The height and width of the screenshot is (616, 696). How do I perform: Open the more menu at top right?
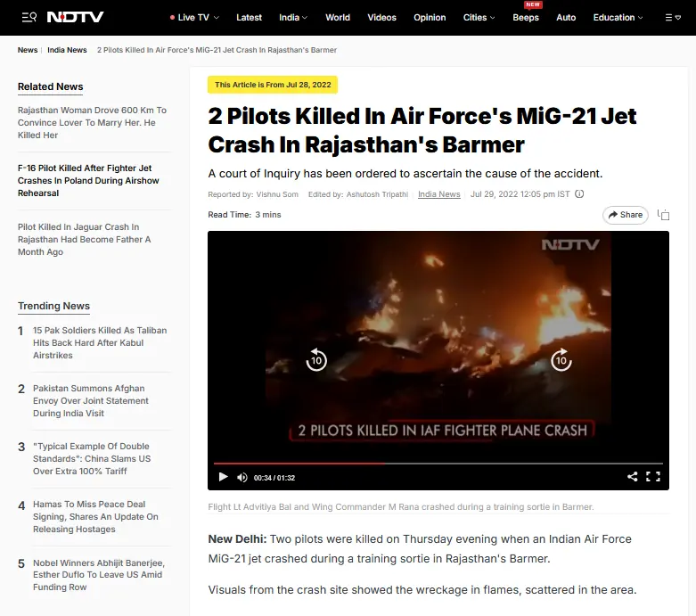pos(673,17)
